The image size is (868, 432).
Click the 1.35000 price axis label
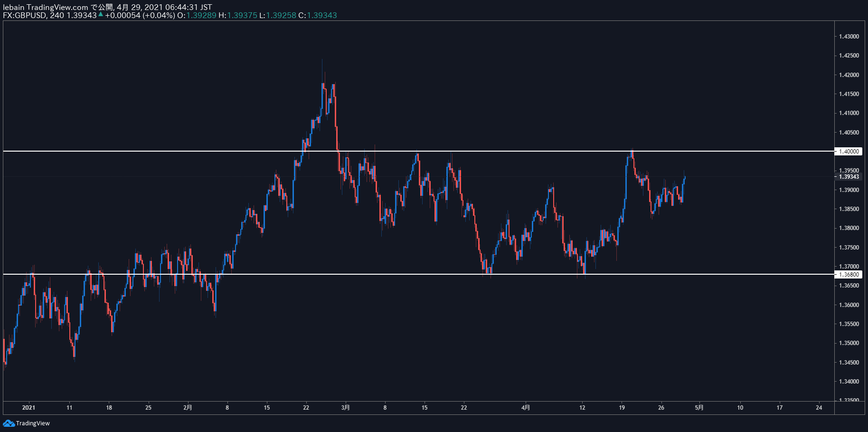849,343
